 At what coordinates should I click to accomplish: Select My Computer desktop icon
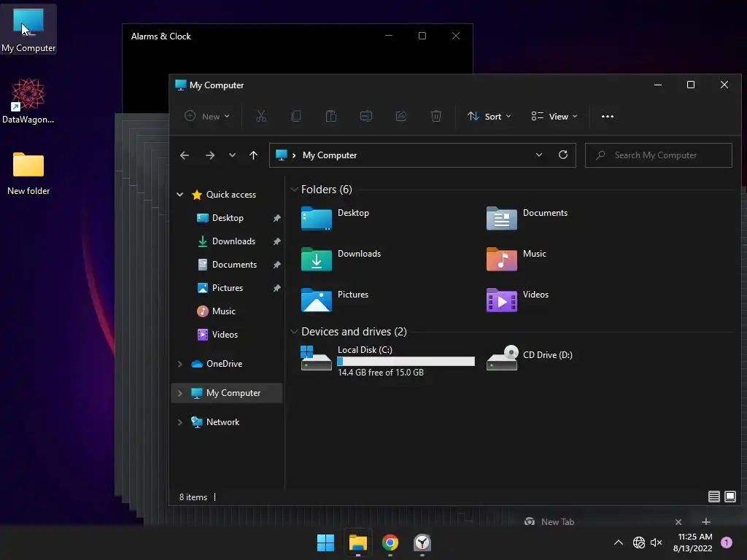point(28,29)
